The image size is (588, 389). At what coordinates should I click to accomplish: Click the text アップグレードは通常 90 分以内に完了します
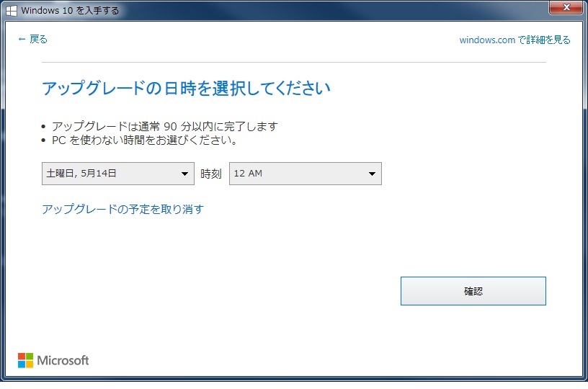pos(164,126)
